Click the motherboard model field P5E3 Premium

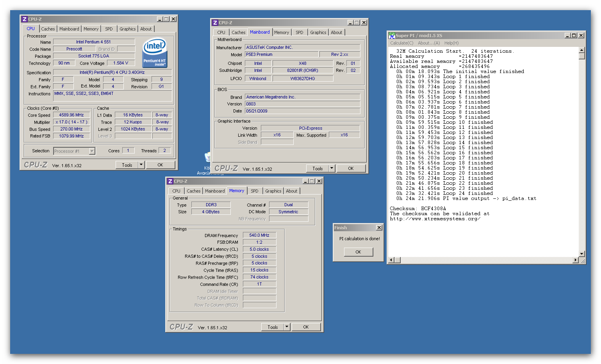tap(282, 54)
